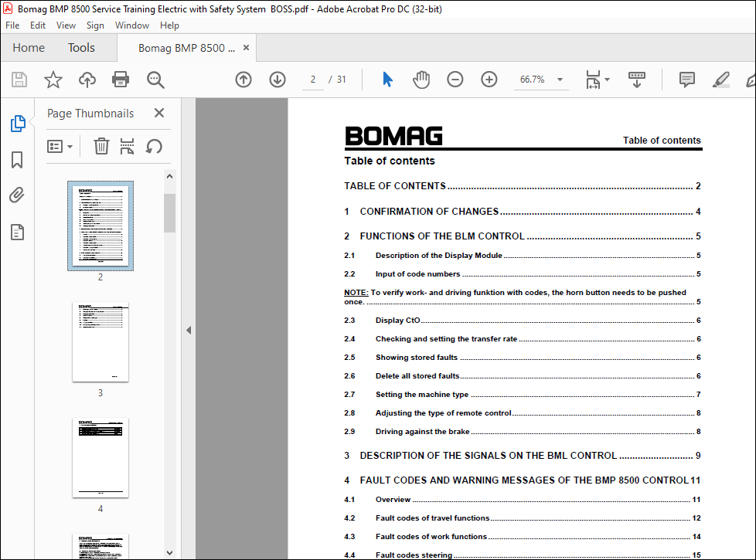Jump to Driving against the brake entry
The image size is (756, 560).
pyautogui.click(x=522, y=432)
